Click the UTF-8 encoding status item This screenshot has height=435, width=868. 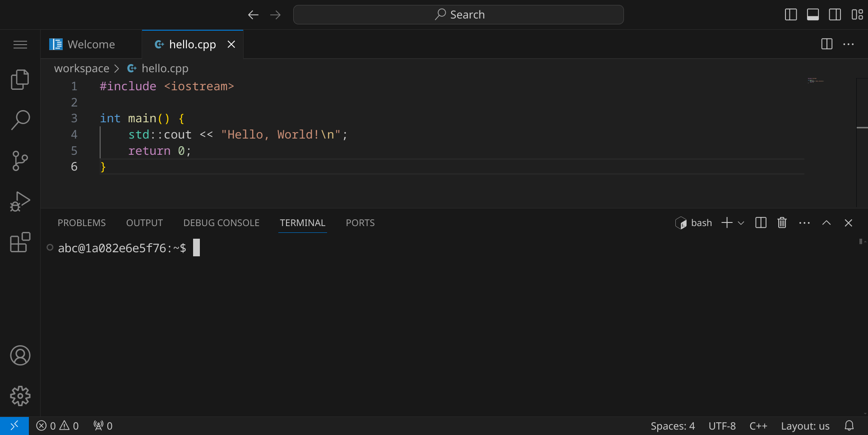point(722,426)
